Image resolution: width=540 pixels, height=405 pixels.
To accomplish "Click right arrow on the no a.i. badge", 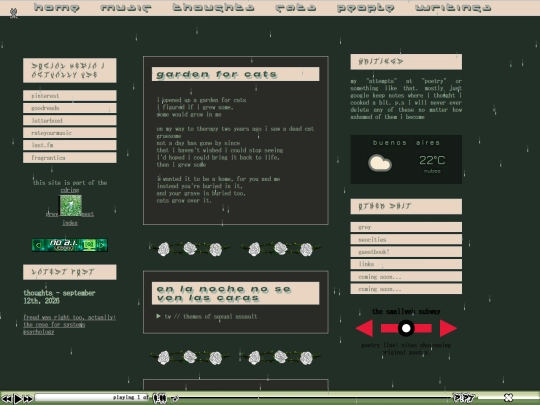I will (x=102, y=245).
